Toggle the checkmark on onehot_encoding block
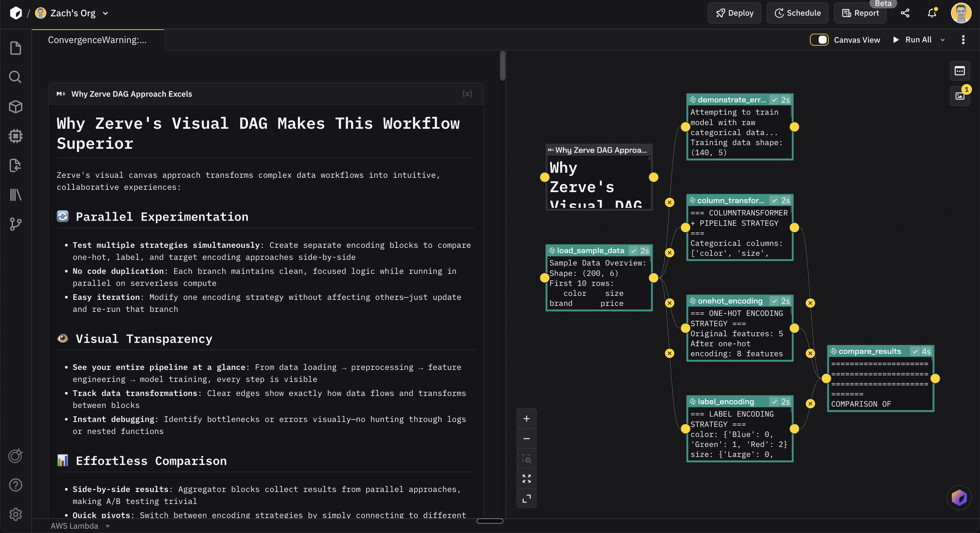Image resolution: width=980 pixels, height=533 pixels. (x=774, y=301)
